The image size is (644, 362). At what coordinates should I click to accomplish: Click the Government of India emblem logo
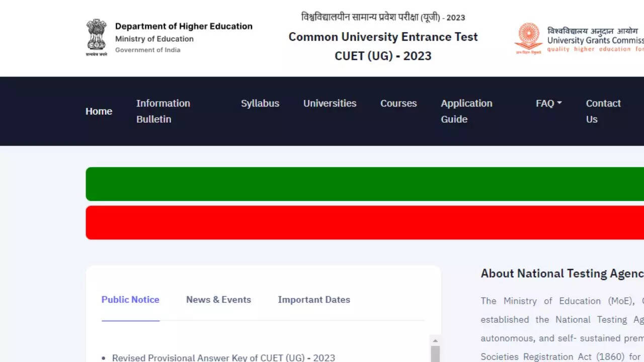pyautogui.click(x=96, y=37)
